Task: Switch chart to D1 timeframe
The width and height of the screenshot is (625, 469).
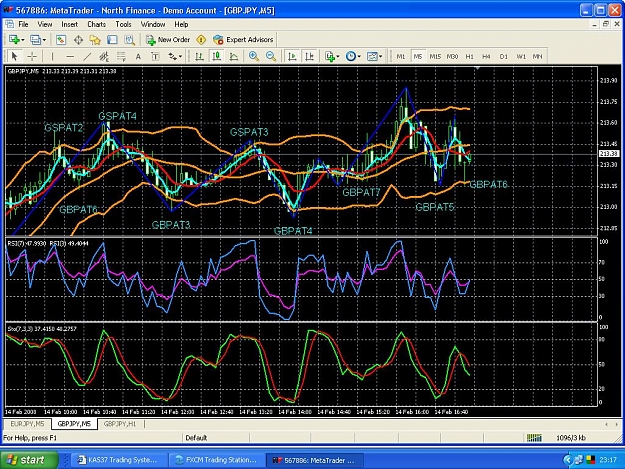Action: [504, 57]
